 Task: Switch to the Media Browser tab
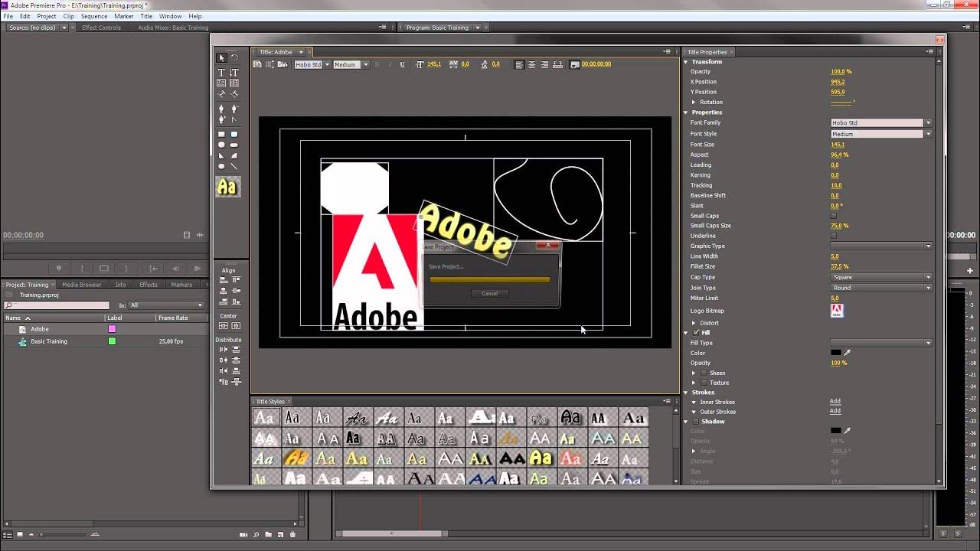(x=82, y=285)
